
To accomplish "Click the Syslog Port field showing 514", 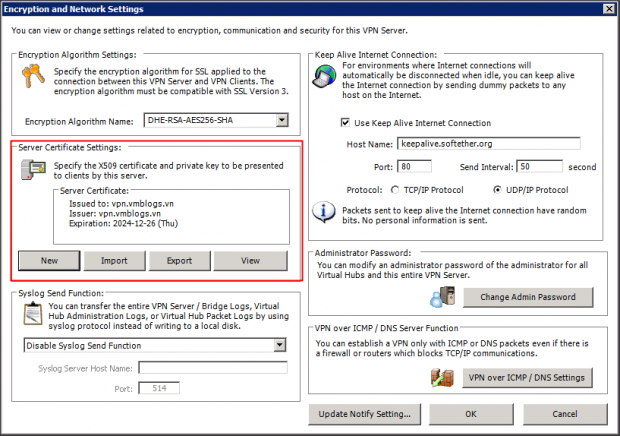I will click(159, 388).
